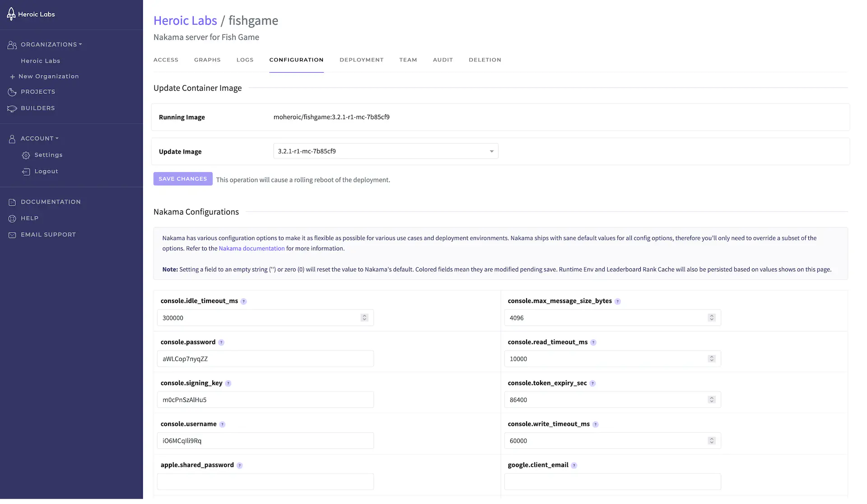Click the console.idle_timeout_ms input field
Screen dimensions: 867x504
click(x=266, y=318)
